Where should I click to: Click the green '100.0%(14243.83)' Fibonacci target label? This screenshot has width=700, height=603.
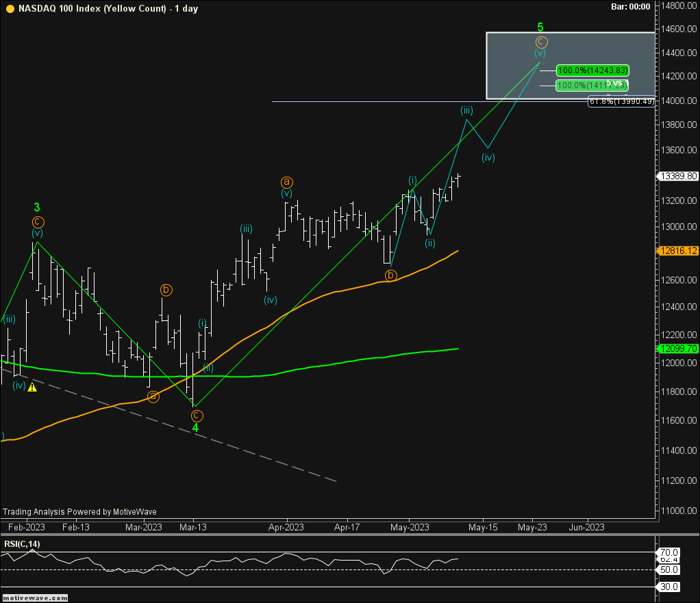pos(593,70)
